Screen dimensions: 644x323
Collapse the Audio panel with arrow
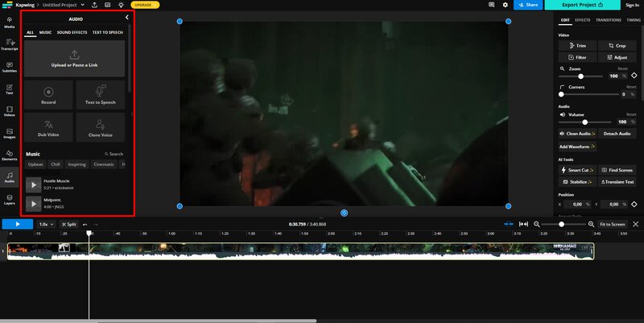point(127,17)
